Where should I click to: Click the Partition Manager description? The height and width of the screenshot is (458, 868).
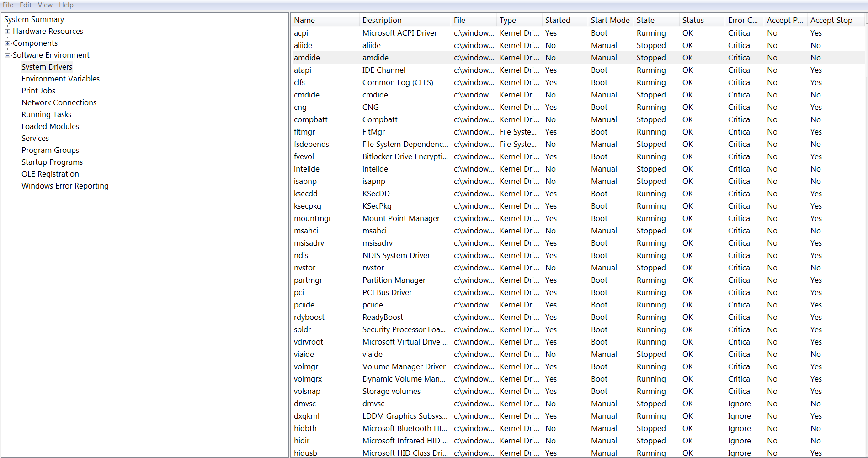pos(394,280)
